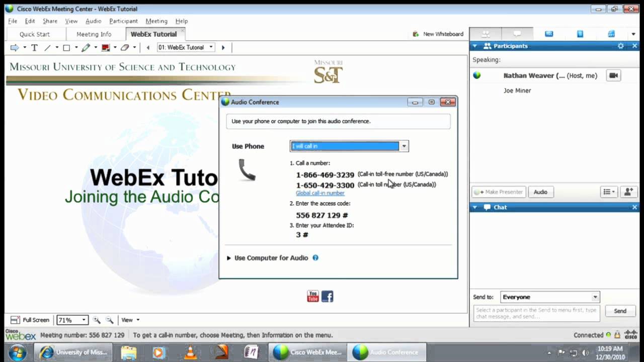Collapse the Participants panel
Screen dimensions: 644x362
474,46
